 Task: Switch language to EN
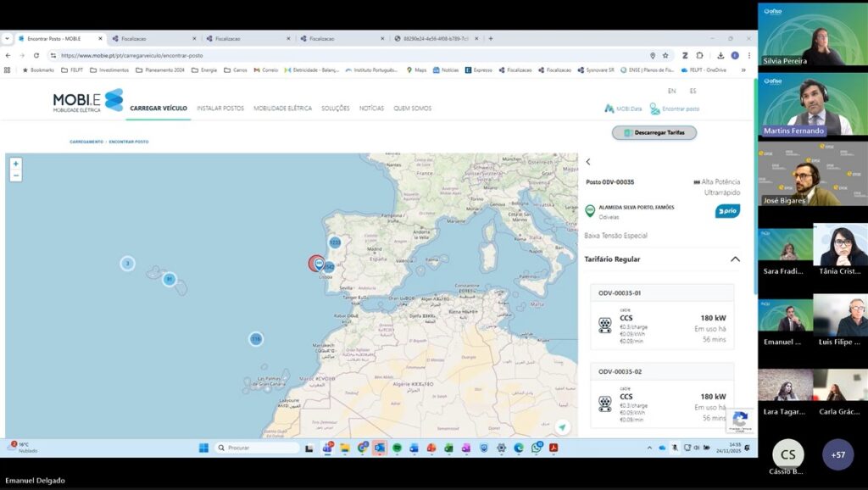tap(671, 91)
